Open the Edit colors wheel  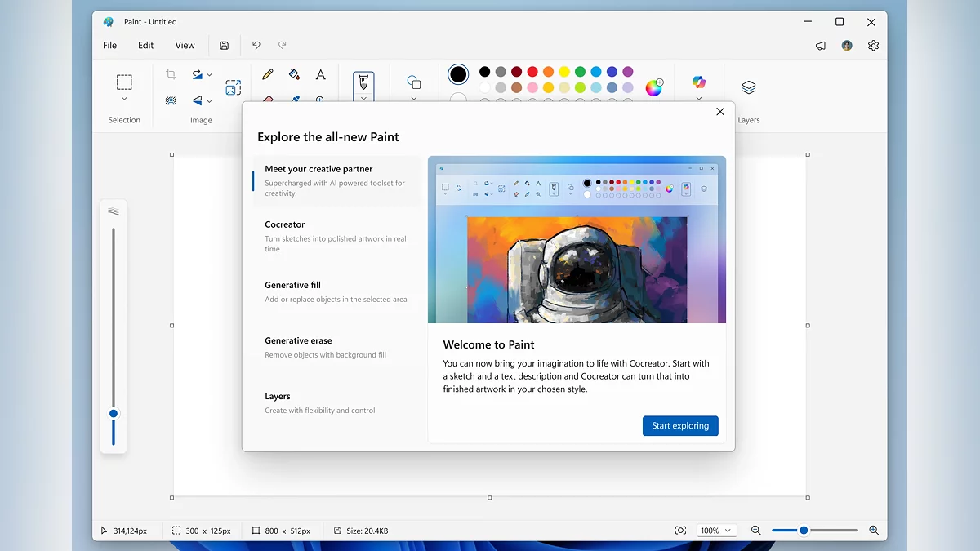(654, 87)
